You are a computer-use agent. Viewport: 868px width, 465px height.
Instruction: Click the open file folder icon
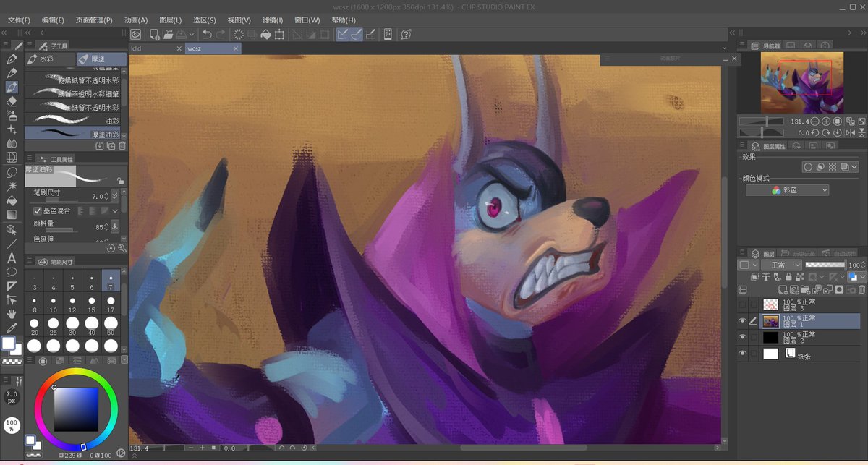pyautogui.click(x=168, y=34)
